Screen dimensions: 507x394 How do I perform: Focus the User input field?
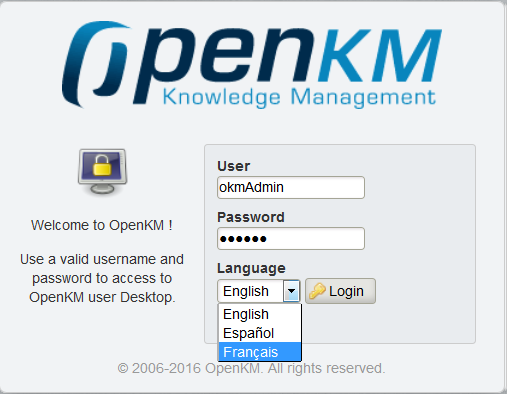291,187
